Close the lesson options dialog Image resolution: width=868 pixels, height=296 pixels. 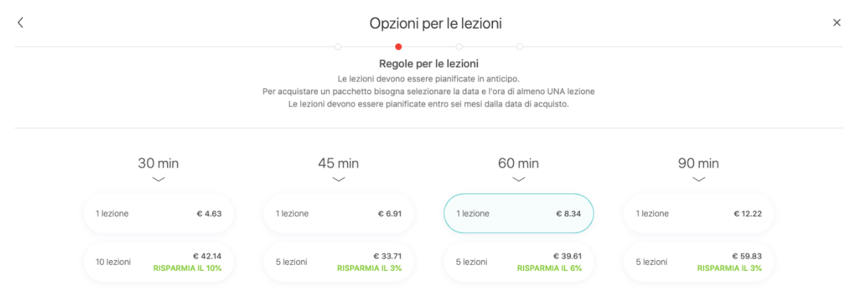tap(837, 22)
